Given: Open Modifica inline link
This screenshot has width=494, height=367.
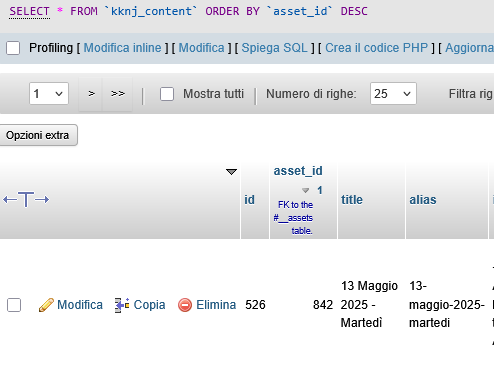Looking at the screenshot, I should click(122, 48).
